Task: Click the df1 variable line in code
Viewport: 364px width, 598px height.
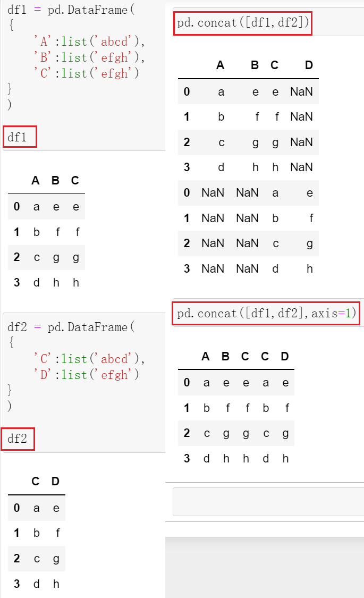Action: 18,137
